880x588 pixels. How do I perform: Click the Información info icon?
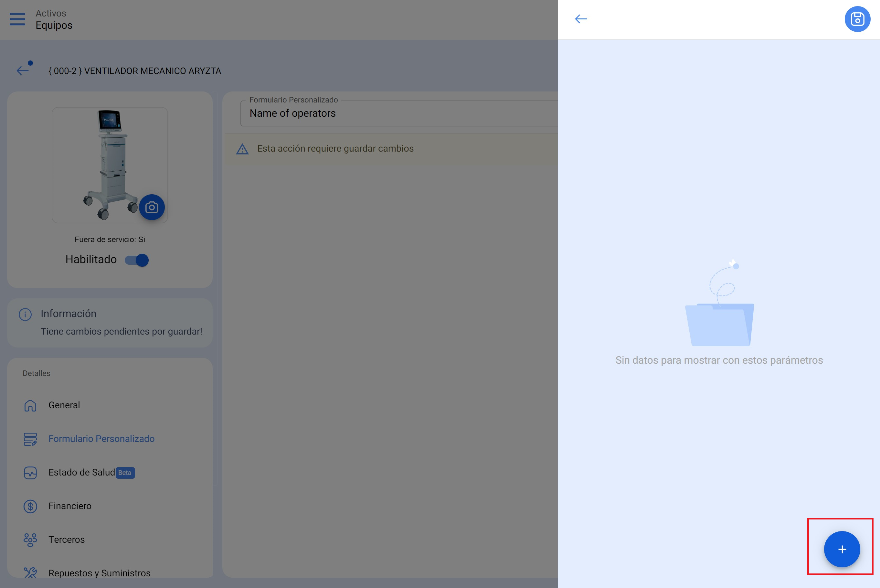[25, 314]
